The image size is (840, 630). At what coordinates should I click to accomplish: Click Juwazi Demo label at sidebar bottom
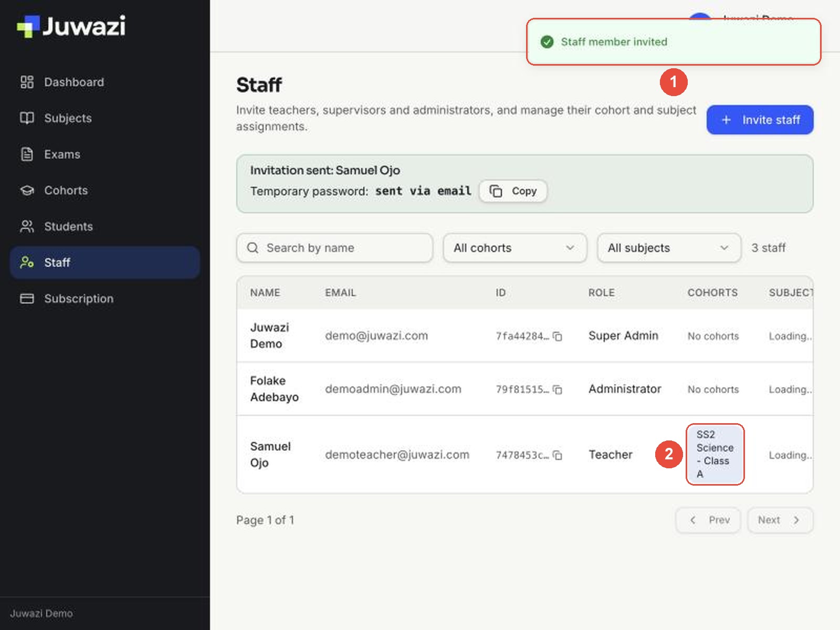(41, 613)
